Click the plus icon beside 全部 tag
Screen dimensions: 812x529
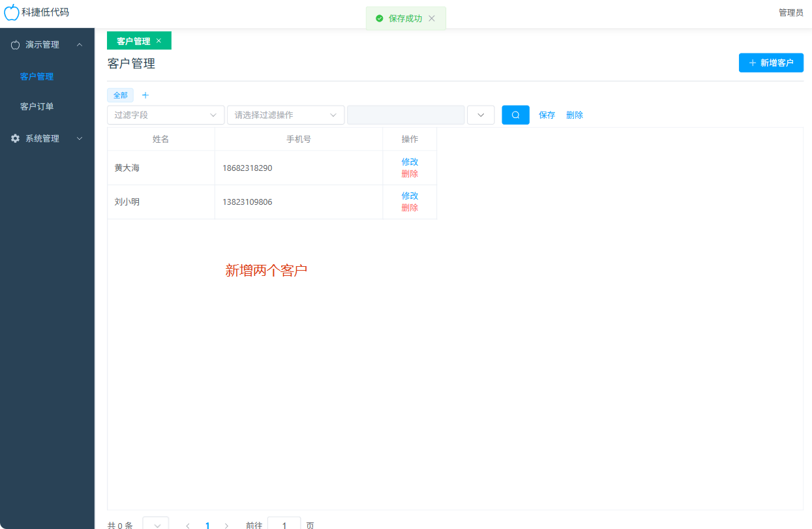145,95
